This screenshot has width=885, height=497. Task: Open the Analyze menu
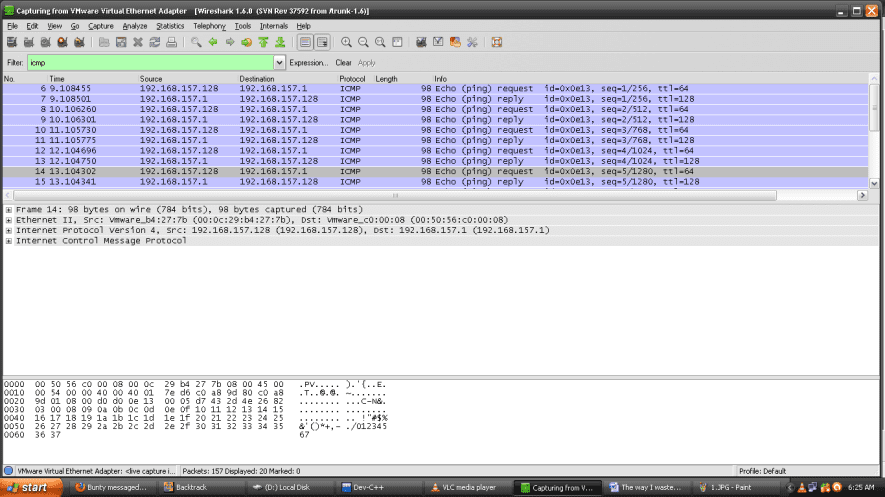pos(134,25)
